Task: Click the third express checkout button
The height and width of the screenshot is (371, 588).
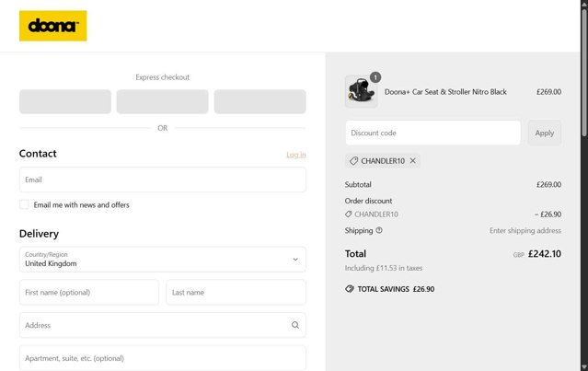Action: pyautogui.click(x=259, y=101)
